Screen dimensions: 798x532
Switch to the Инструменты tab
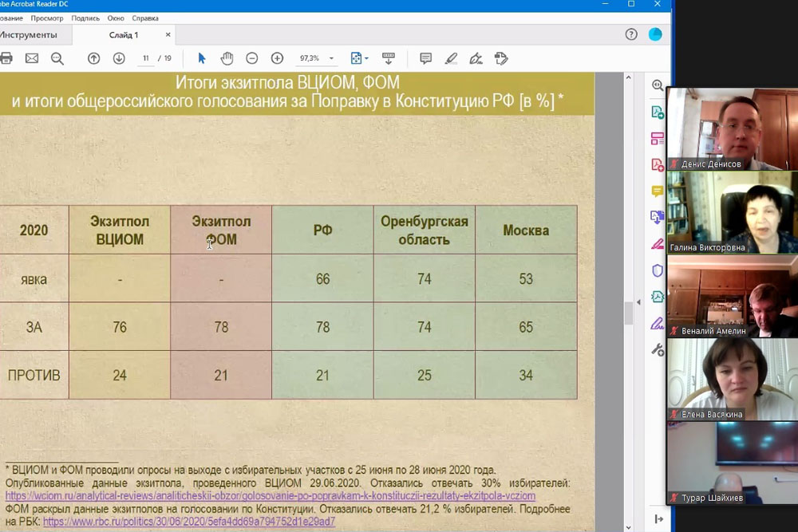[29, 35]
